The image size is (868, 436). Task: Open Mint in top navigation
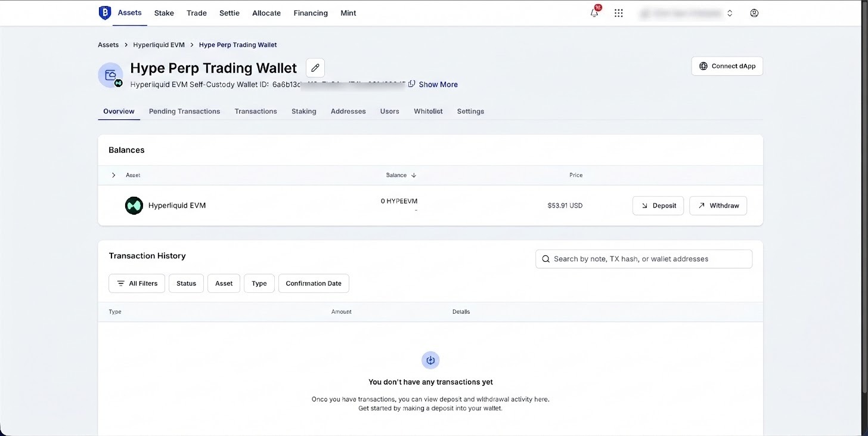point(348,13)
